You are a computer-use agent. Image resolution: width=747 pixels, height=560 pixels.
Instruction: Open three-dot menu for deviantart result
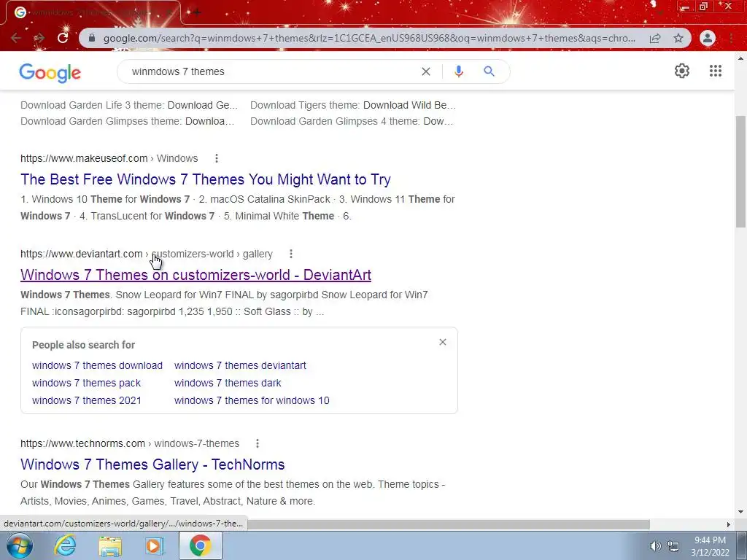click(x=290, y=254)
